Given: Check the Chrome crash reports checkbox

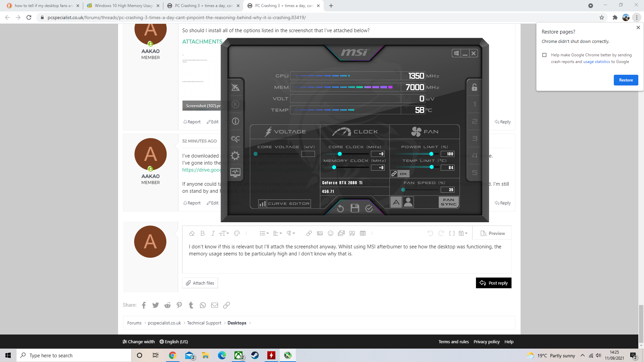Looking at the screenshot, I should [544, 55].
